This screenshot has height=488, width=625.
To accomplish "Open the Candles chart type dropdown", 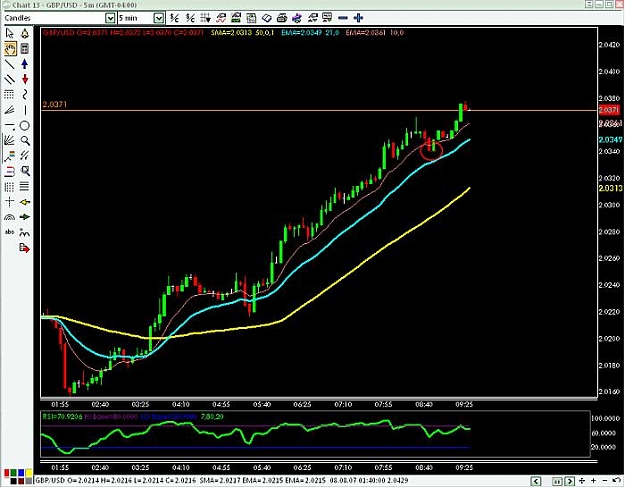I will pos(110,18).
